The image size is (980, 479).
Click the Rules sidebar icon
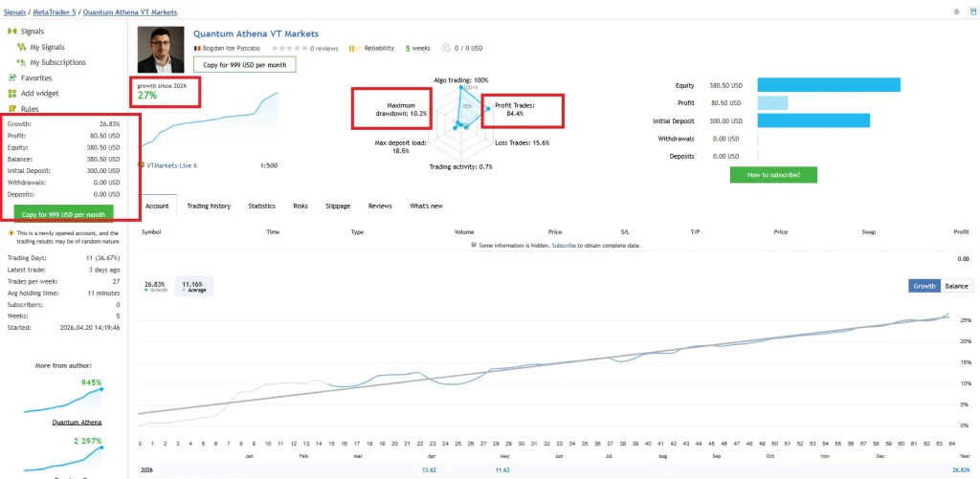pos(11,109)
